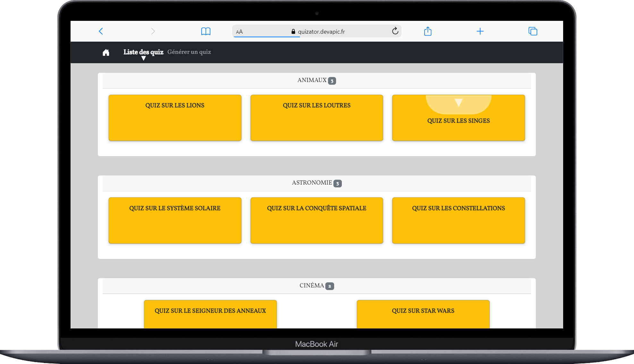Open the Liste des quiz menu
The image size is (634, 364).
tap(143, 52)
